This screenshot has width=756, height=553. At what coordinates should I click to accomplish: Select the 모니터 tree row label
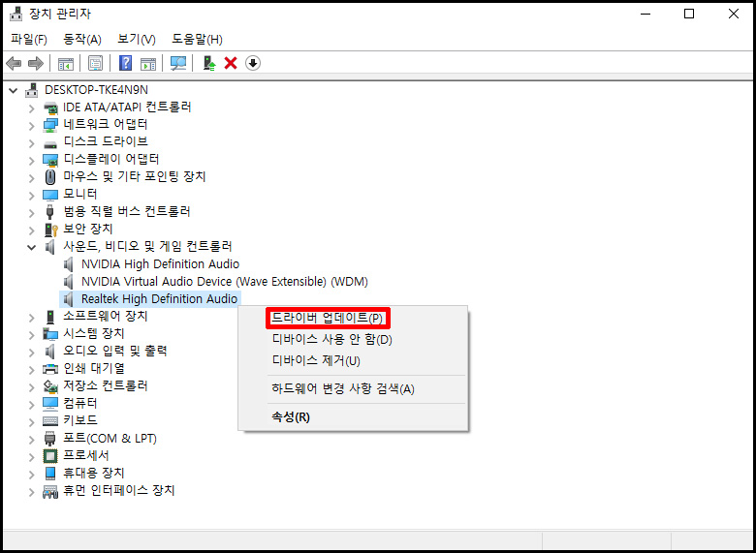80,194
